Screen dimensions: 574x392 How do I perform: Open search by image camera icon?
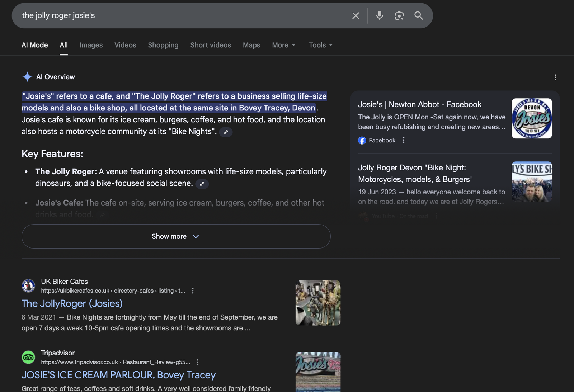[399, 16]
